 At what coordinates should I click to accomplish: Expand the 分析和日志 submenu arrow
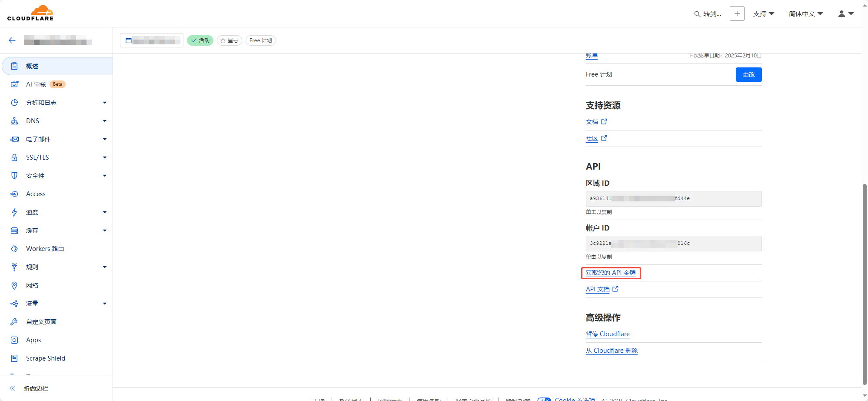coord(105,103)
